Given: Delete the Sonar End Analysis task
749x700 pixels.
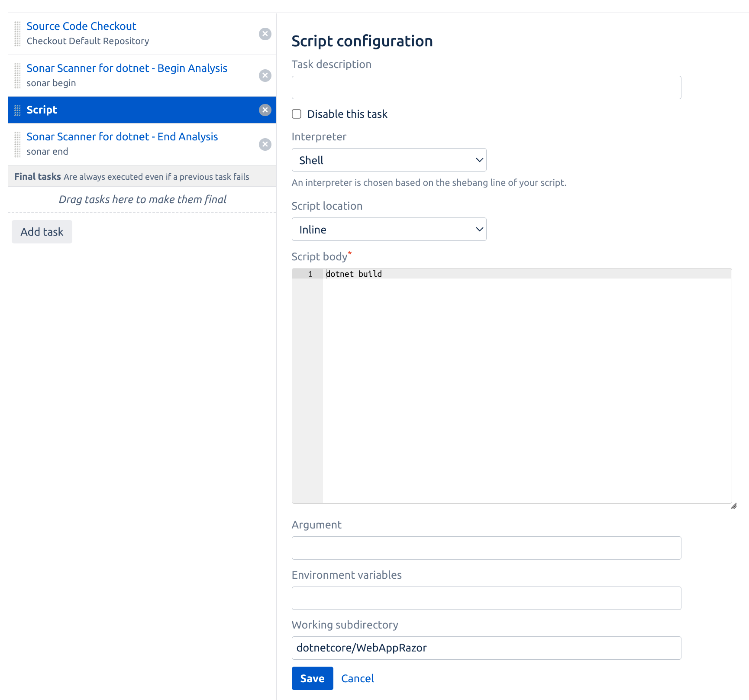Looking at the screenshot, I should coord(265,144).
